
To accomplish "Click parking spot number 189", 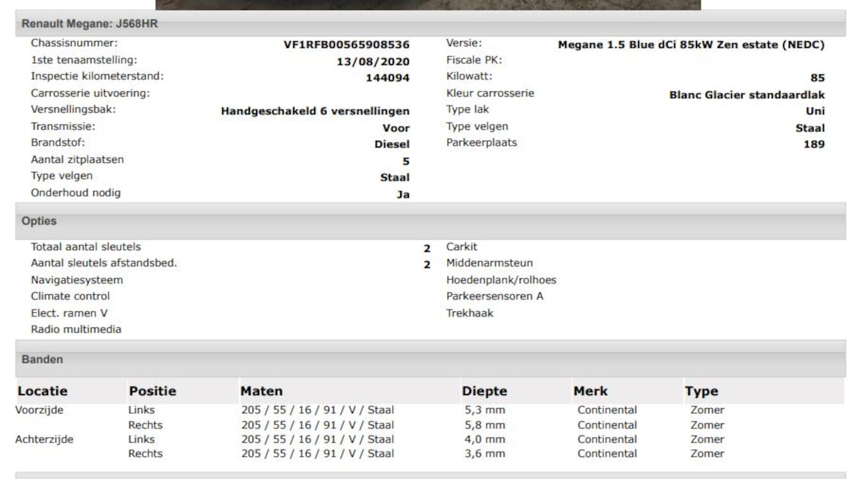I will [x=814, y=144].
